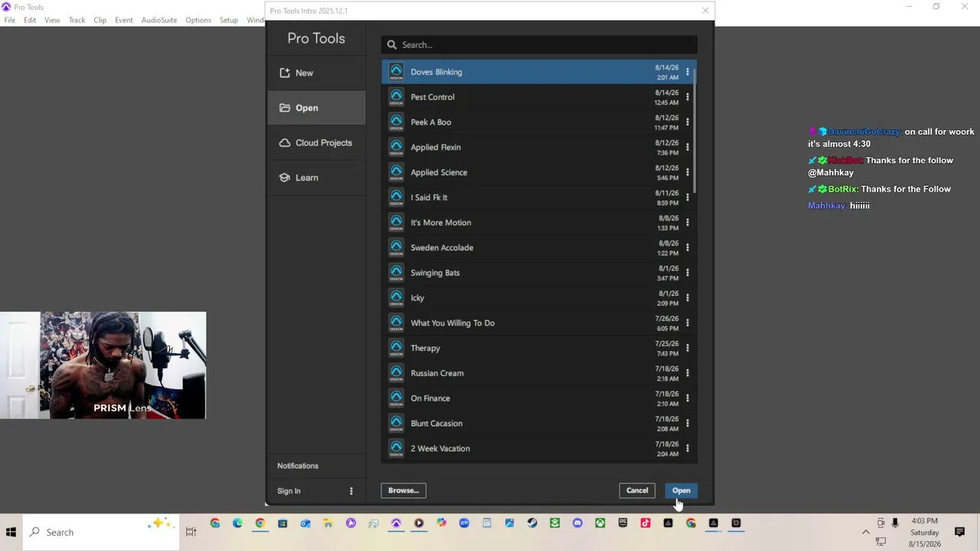The height and width of the screenshot is (551, 980).
Task: Go to the Learn section
Action: click(316, 178)
